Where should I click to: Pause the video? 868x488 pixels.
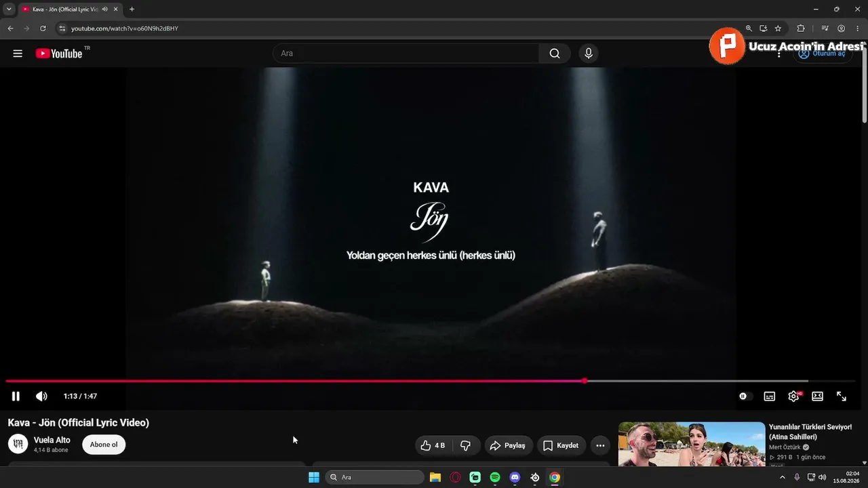click(x=16, y=396)
